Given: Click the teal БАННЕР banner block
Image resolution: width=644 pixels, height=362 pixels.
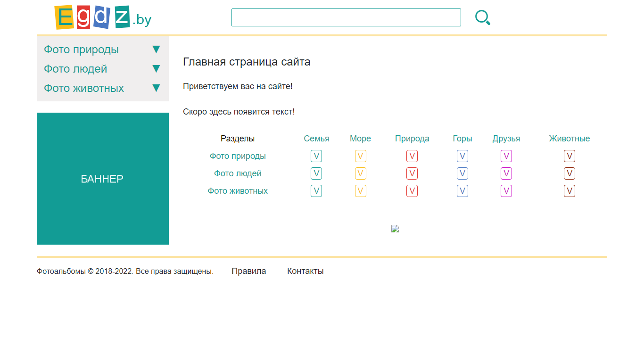Looking at the screenshot, I should (x=103, y=179).
